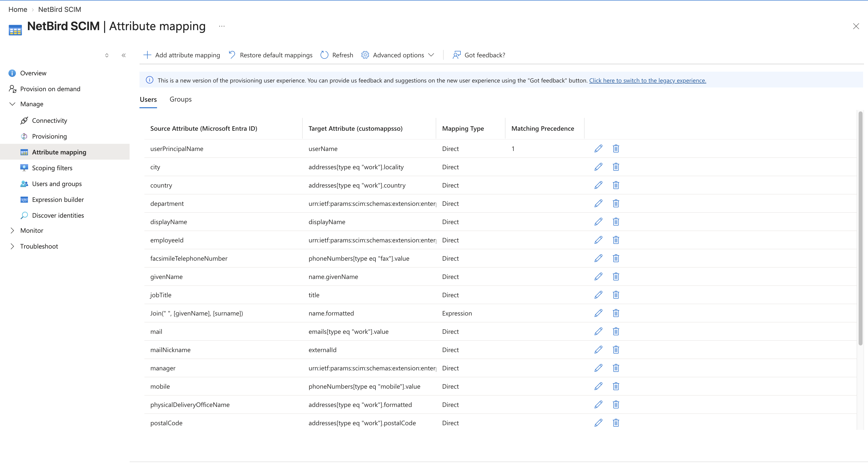The image size is (868, 466).
Task: Edit the name.formatted expression mapping
Action: 598,313
